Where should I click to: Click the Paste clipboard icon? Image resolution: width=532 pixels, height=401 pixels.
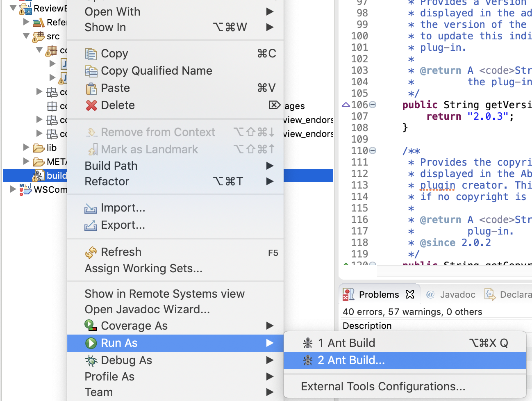[x=91, y=88]
